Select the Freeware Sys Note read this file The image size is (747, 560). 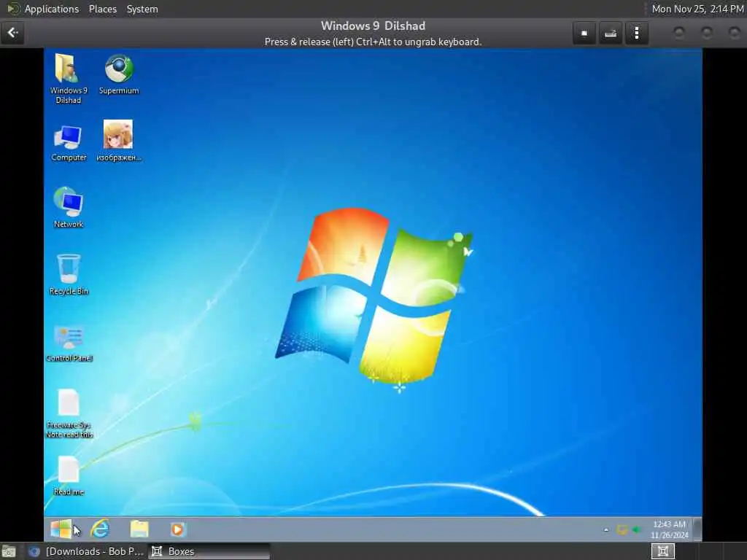pyautogui.click(x=69, y=413)
